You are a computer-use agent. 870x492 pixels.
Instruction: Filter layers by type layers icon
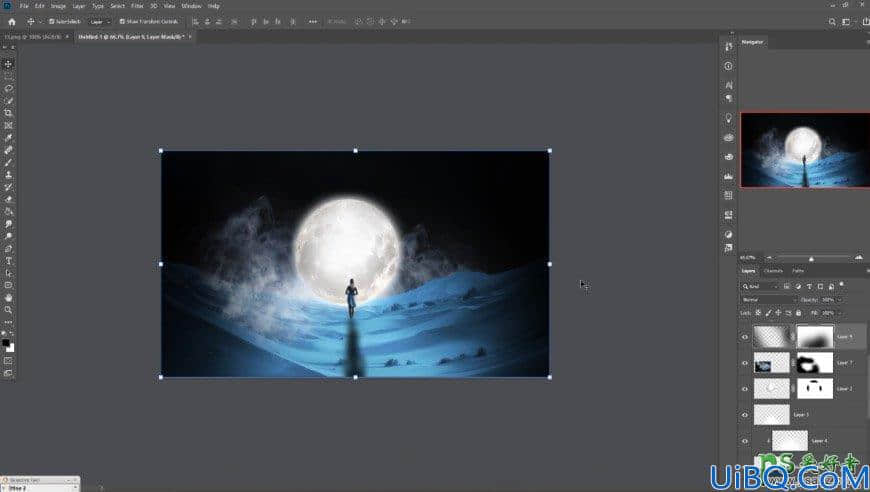(810, 286)
